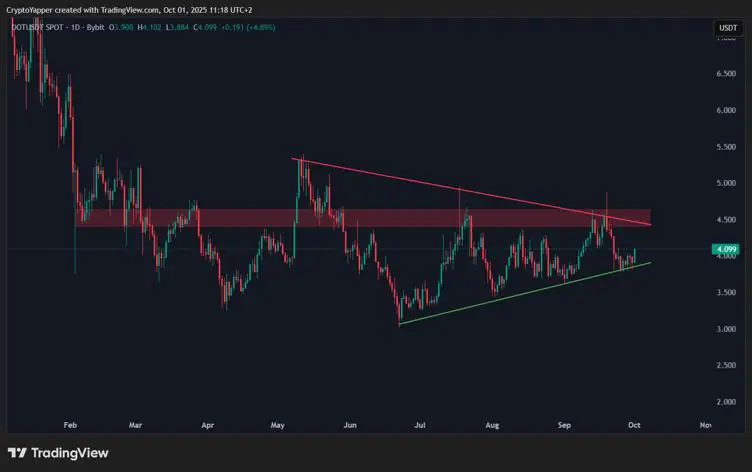
Task: Click the Apr label on time axis
Action: click(207, 425)
